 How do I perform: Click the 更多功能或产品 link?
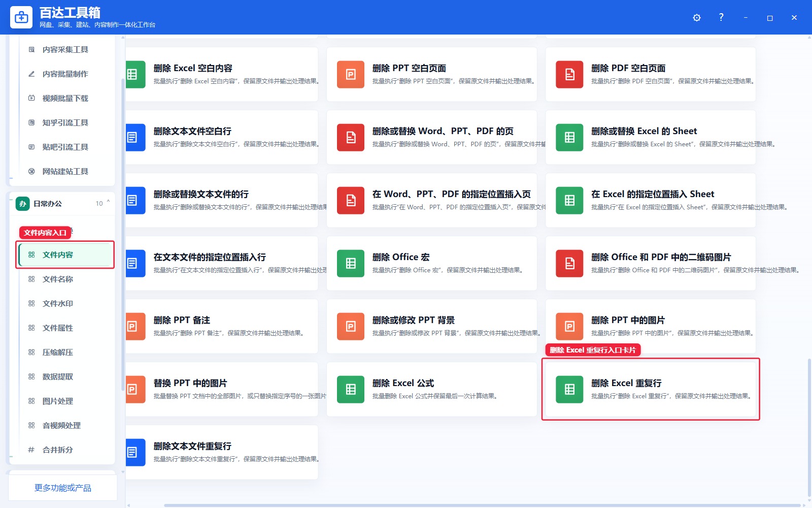[62, 488]
